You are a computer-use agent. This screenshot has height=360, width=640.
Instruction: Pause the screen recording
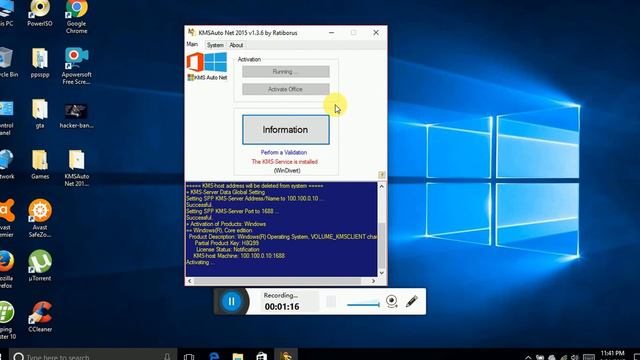pos(231,302)
